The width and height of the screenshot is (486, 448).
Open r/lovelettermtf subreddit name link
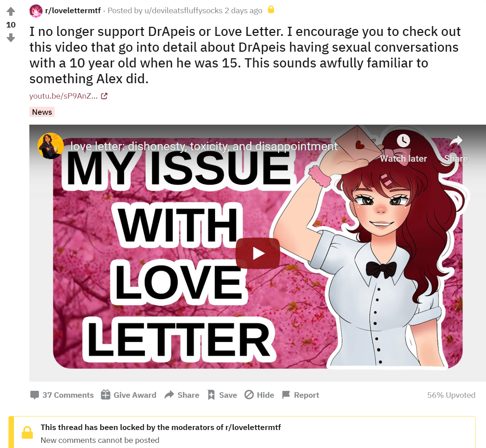[x=73, y=11]
